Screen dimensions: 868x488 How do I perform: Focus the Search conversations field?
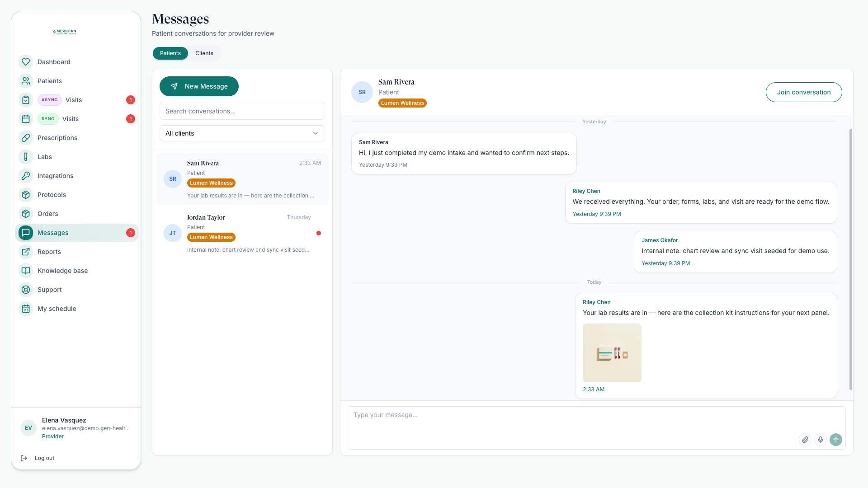(242, 111)
